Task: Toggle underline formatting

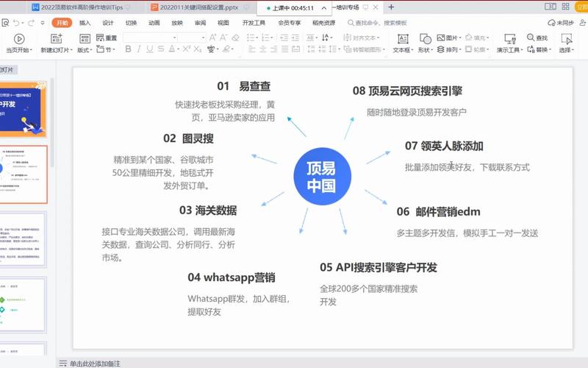Action: coord(150,49)
